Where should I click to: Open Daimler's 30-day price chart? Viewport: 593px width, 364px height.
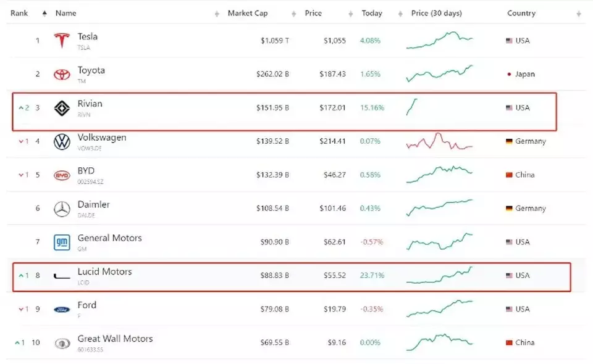[439, 208]
